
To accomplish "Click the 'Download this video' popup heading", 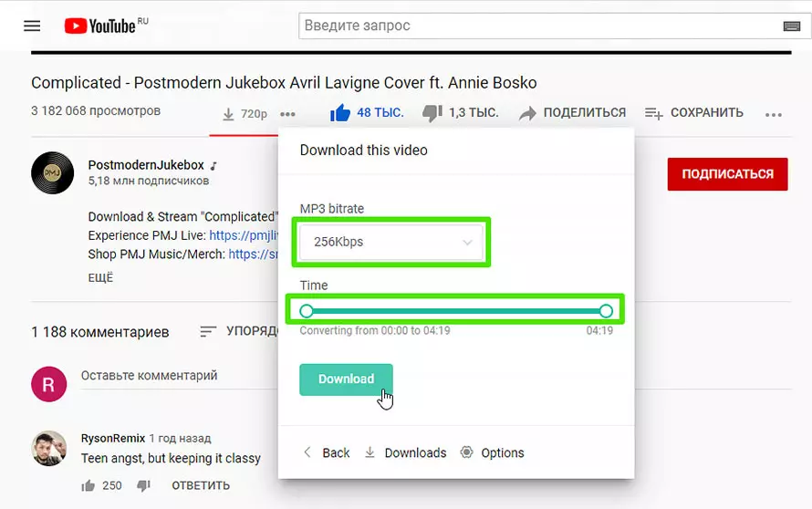I will coord(363,151).
